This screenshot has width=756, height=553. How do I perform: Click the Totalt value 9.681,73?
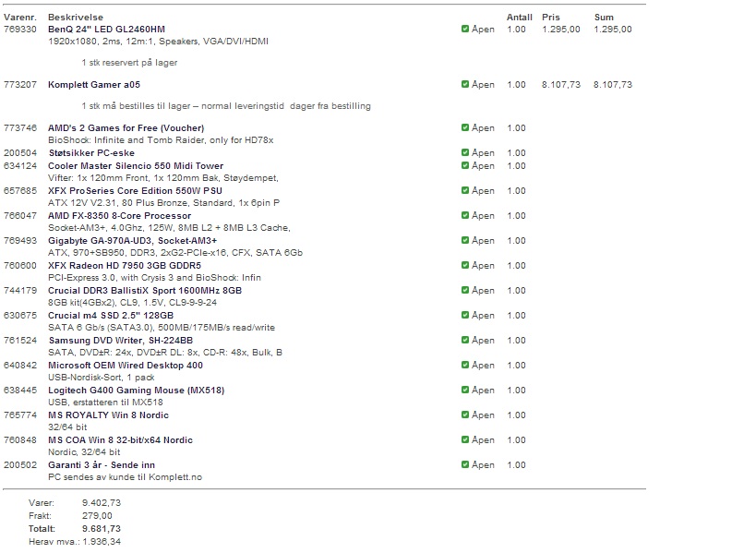[x=102, y=528]
